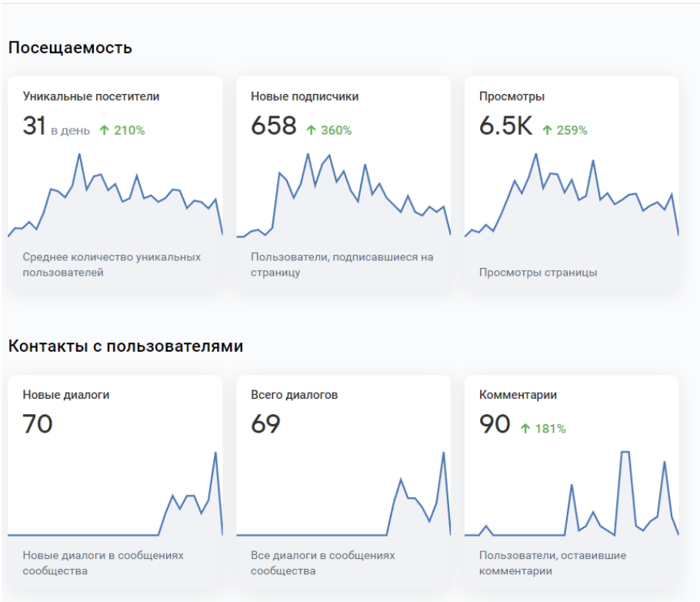Viewport: 700px width, 602px height.
Task: Click the up arrow next to 259%
Action: [x=547, y=130]
